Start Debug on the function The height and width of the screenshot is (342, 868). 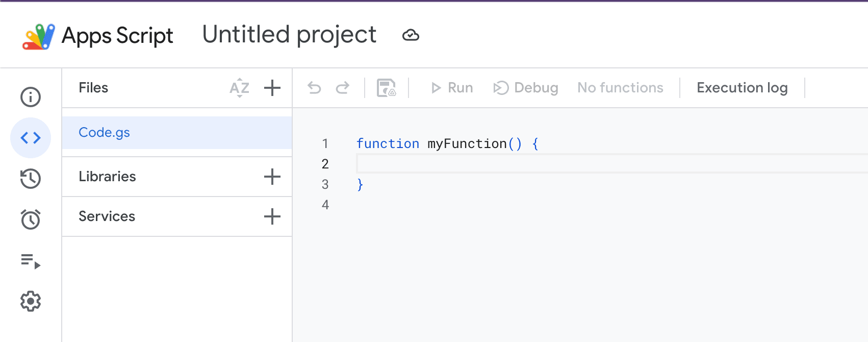click(526, 88)
